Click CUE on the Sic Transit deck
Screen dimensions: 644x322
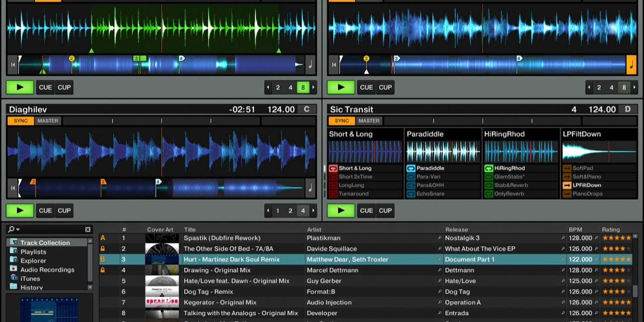click(367, 210)
